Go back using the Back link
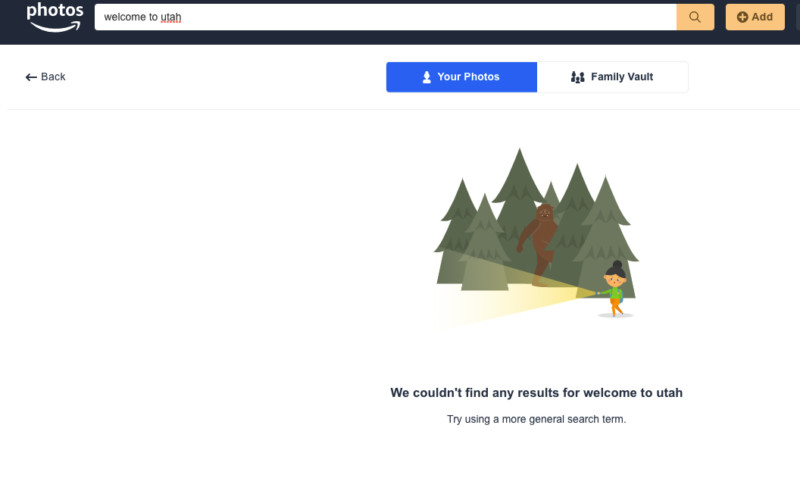This screenshot has height=500, width=800. [45, 77]
